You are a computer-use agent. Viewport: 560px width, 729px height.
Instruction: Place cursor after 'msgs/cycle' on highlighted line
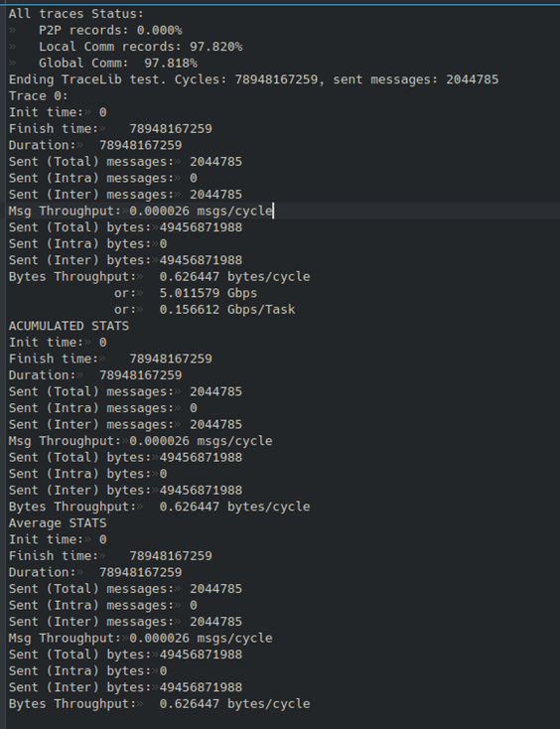(x=273, y=212)
